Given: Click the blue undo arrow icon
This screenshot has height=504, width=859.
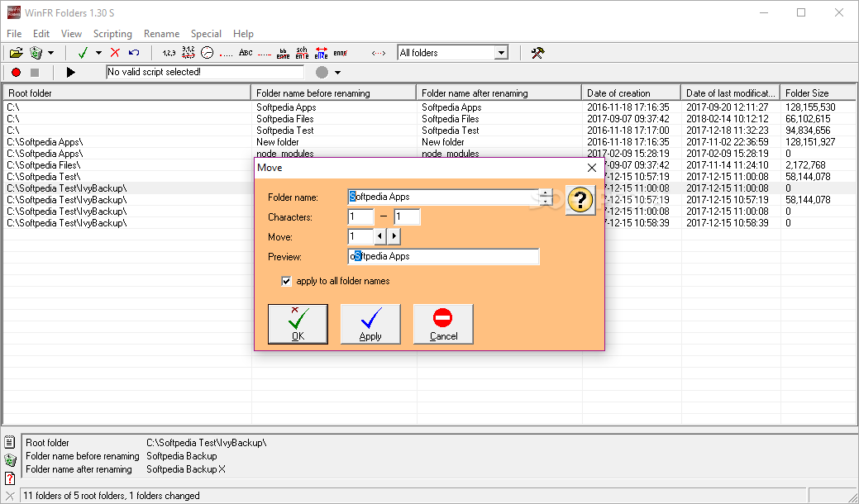Looking at the screenshot, I should 134,53.
